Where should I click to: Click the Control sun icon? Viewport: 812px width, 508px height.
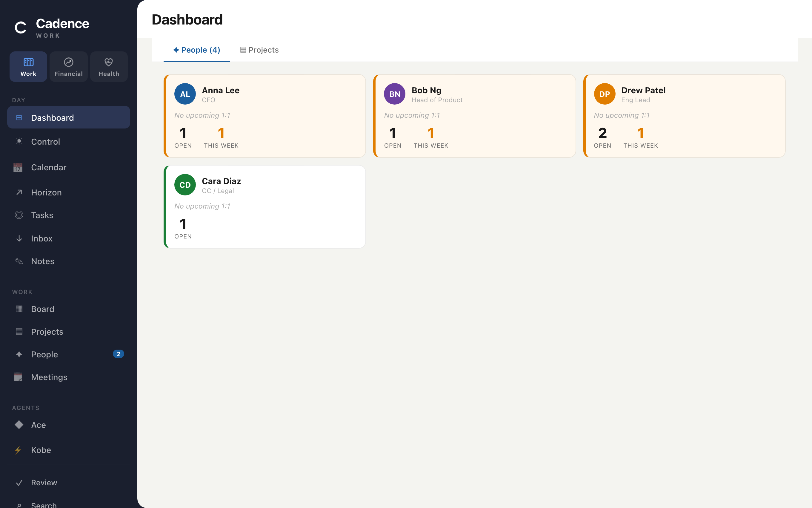tap(19, 141)
